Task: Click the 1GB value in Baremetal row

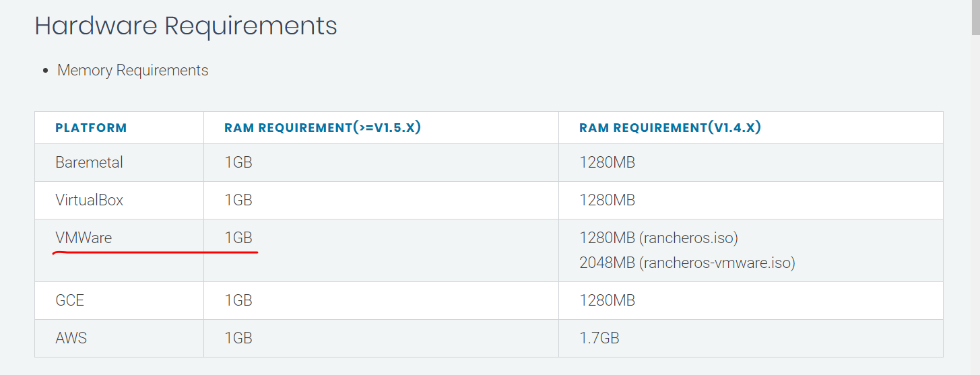Action: click(238, 162)
